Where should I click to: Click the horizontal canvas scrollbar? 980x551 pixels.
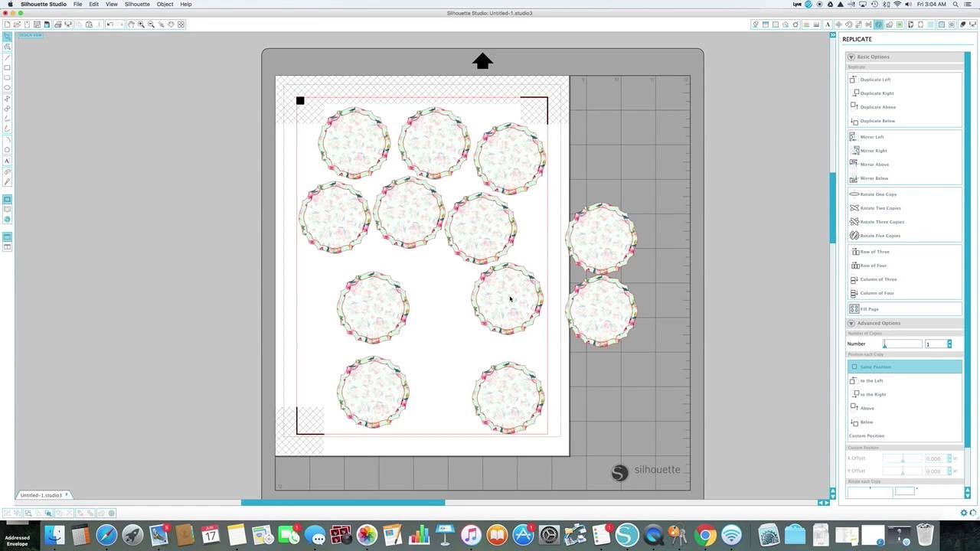343,503
